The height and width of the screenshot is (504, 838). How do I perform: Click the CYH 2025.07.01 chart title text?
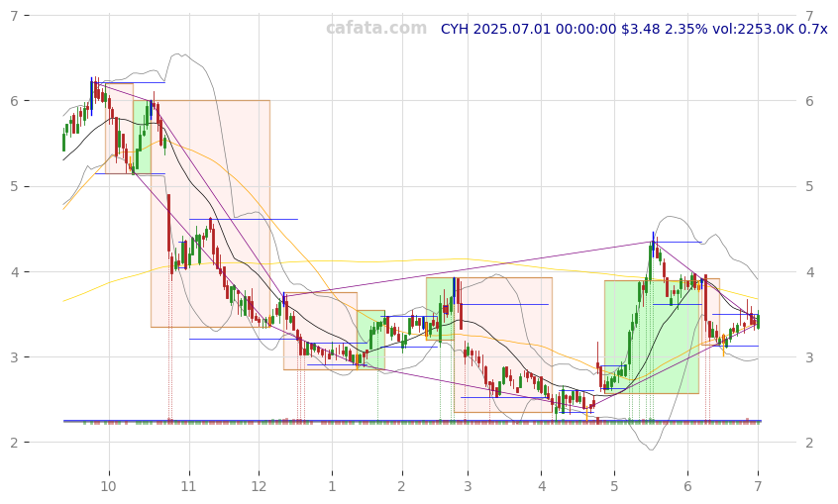pos(634,29)
